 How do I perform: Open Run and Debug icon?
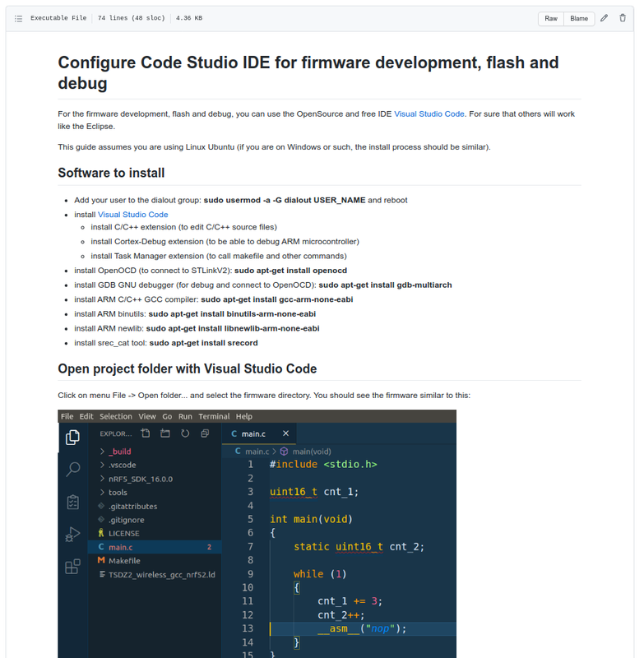tap(72, 535)
